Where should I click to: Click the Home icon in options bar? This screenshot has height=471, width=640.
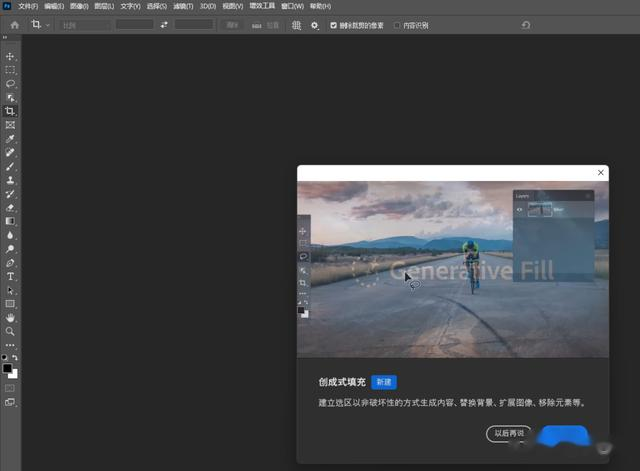(15, 25)
